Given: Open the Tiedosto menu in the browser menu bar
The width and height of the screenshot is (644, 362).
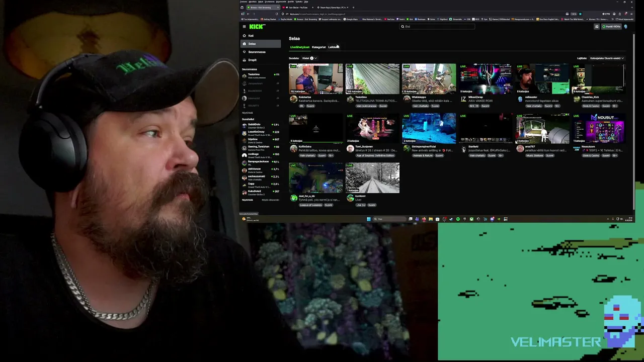Looking at the screenshot, I should 244,2.
